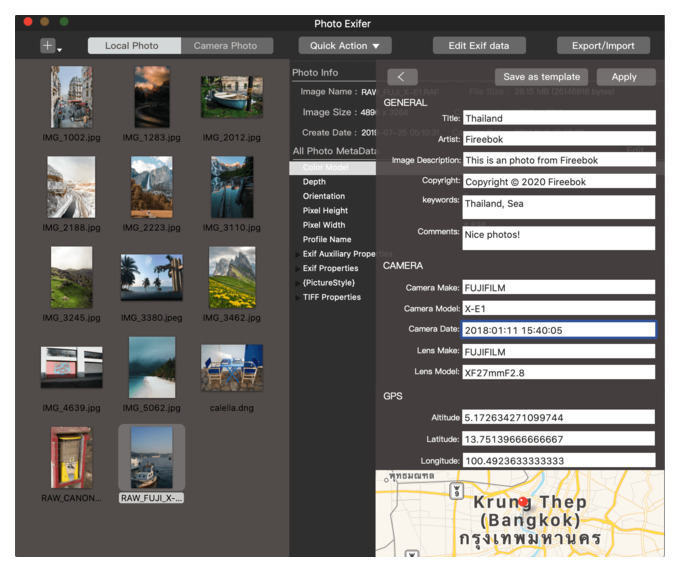Click the Export/Import button
The image size is (680, 572).
(603, 46)
